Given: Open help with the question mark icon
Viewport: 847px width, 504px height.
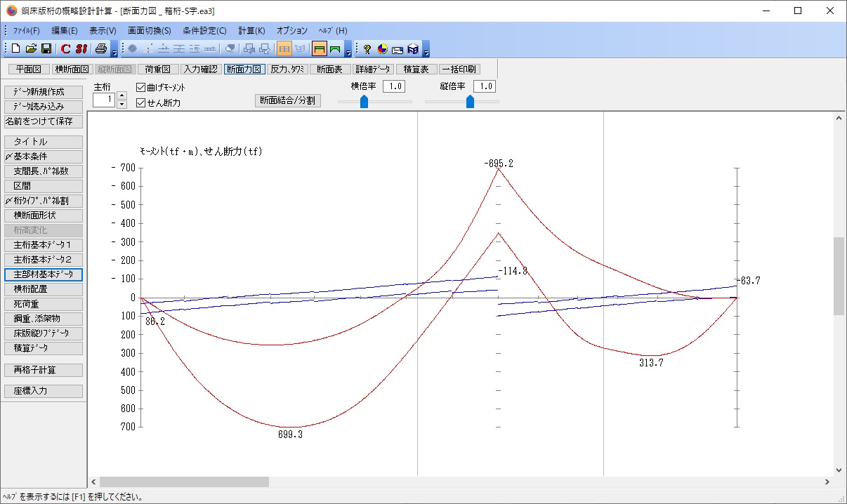Looking at the screenshot, I should [x=367, y=49].
